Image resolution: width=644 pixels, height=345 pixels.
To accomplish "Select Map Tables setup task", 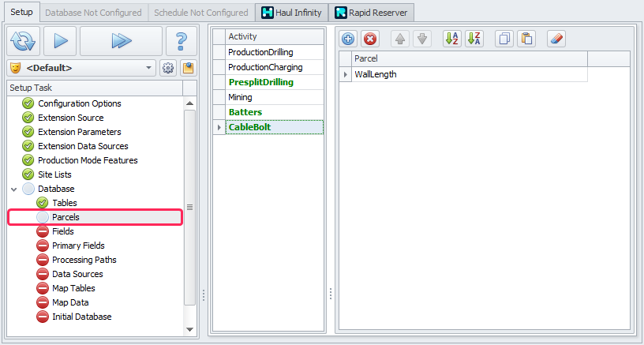I will (73, 288).
